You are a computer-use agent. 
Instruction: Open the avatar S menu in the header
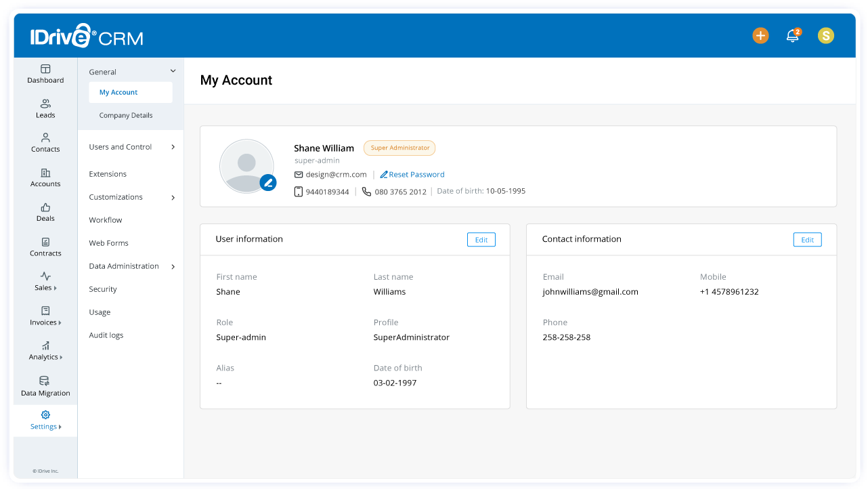(825, 35)
